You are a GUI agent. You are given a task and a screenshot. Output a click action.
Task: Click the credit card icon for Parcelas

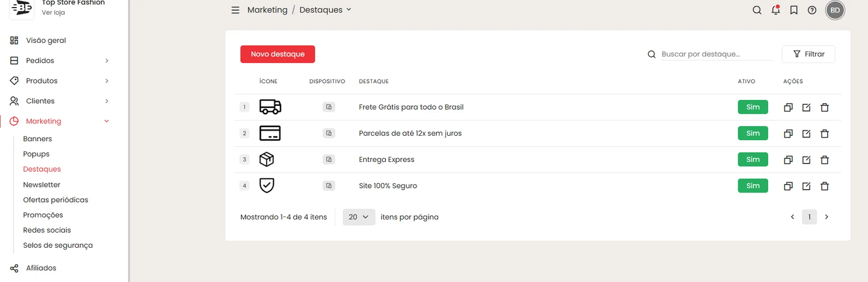pyautogui.click(x=270, y=133)
